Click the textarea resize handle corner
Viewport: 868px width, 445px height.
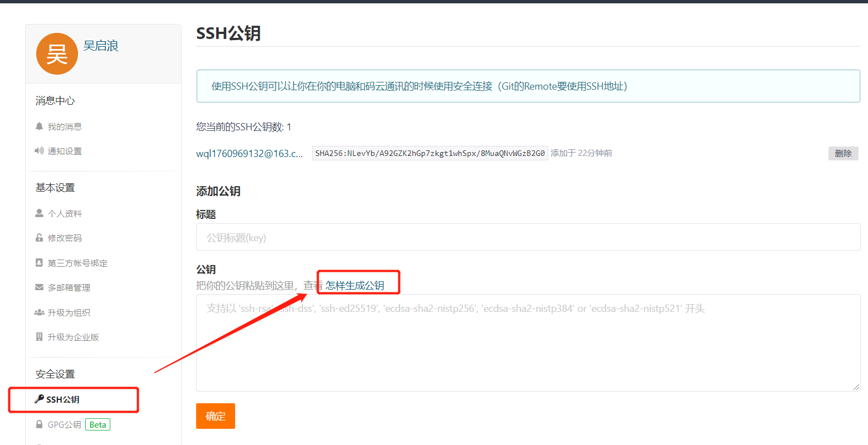tap(856, 387)
